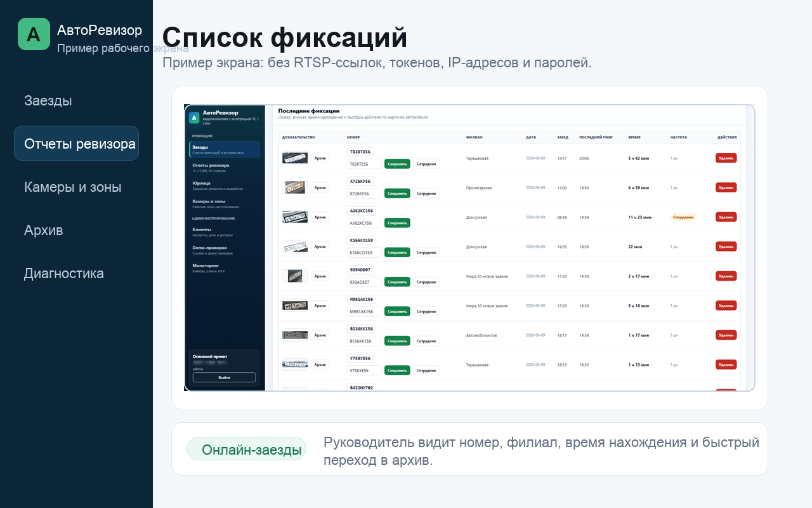The width and height of the screenshot is (812, 508).
Task: Click Сохранить for plate Х726КУ56
Action: pos(397,193)
